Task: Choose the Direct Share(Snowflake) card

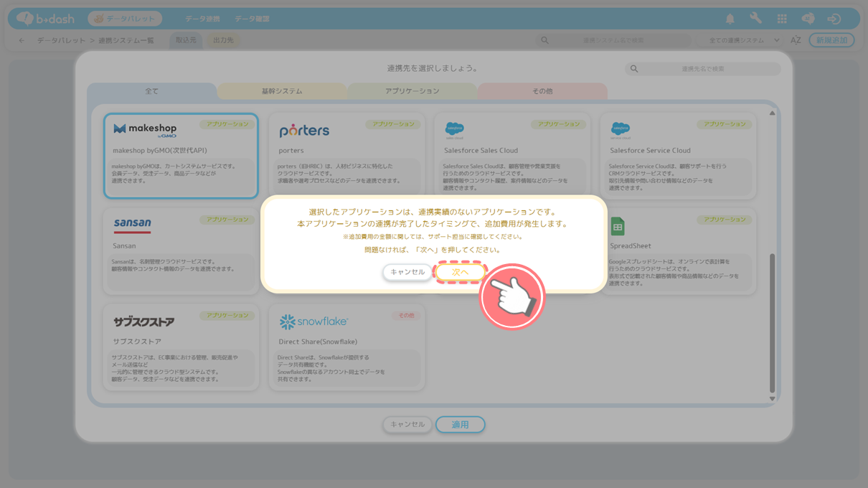Action: (346, 347)
